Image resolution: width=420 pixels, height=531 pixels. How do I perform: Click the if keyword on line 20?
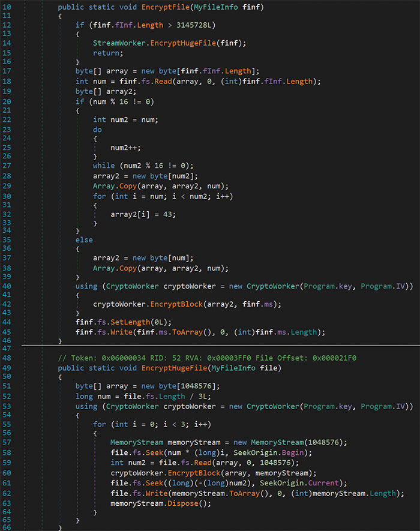pos(80,102)
